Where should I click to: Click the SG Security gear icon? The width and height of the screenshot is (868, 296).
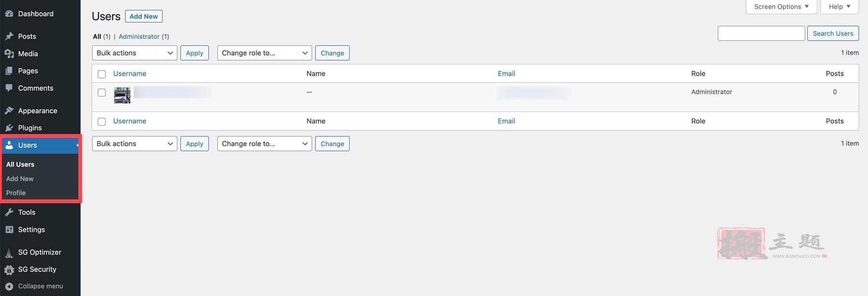(9, 269)
